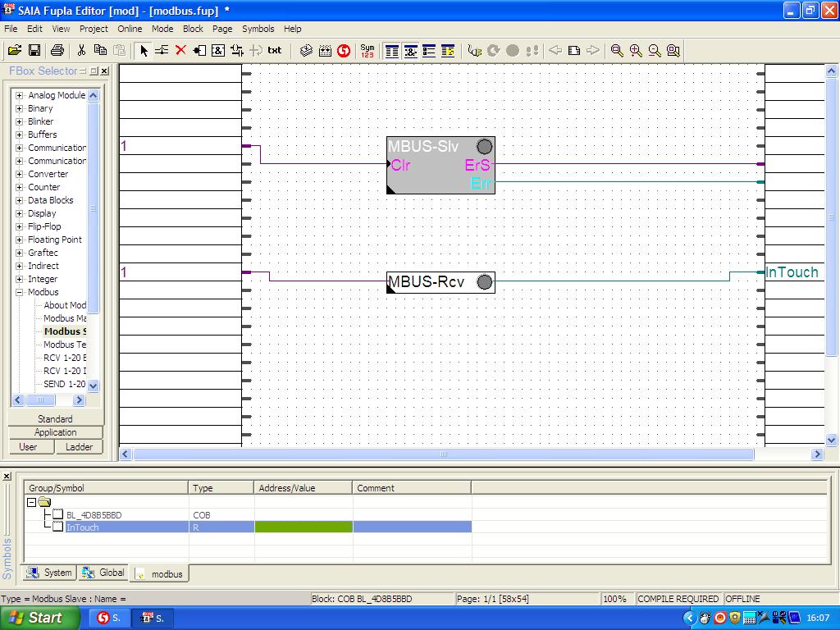Tick the InTouch symbol checkbox
Screen dimensions: 840x630
pyautogui.click(x=58, y=527)
